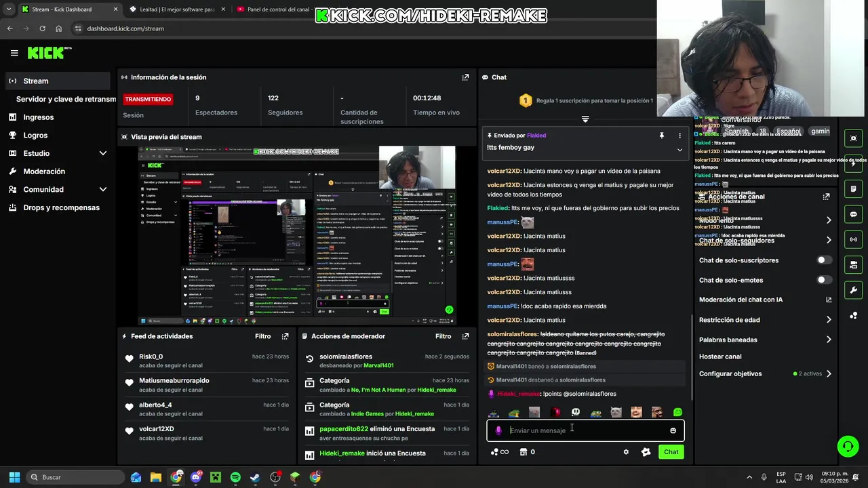The height and width of the screenshot is (488, 868).
Task: Open Modo lento settings arrow
Action: click(x=828, y=220)
